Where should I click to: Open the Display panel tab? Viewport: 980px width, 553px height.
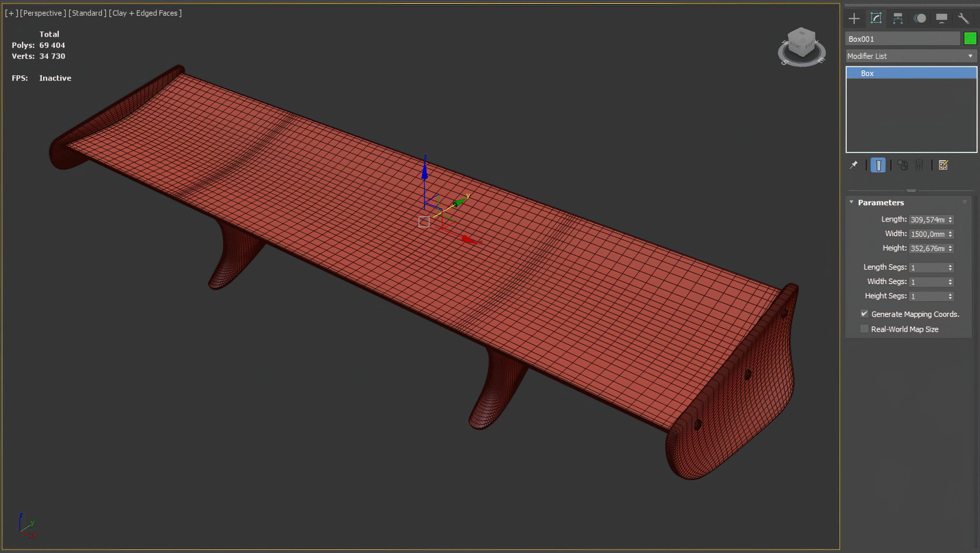click(x=941, y=18)
